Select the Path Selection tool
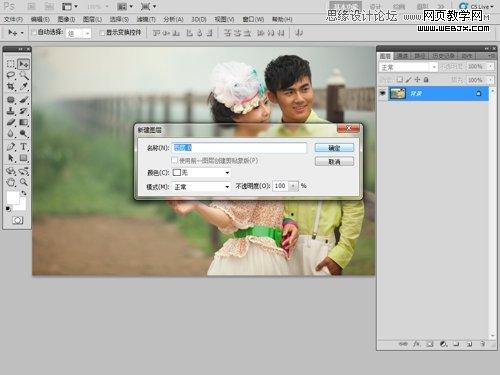Image resolution: width=500 pixels, height=375 pixels. (11, 158)
